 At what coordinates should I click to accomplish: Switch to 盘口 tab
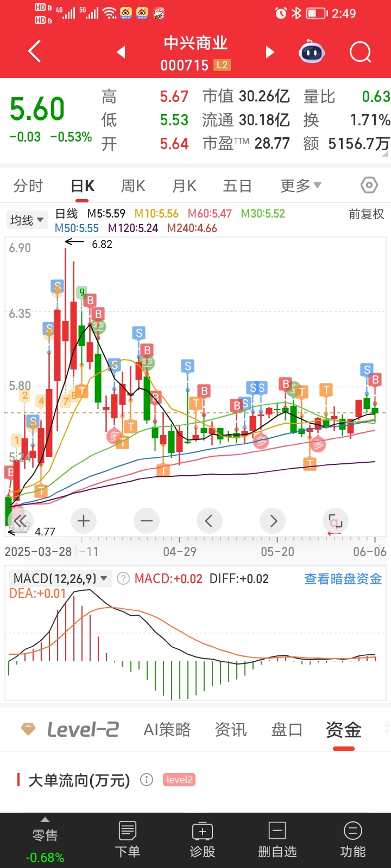tap(287, 730)
